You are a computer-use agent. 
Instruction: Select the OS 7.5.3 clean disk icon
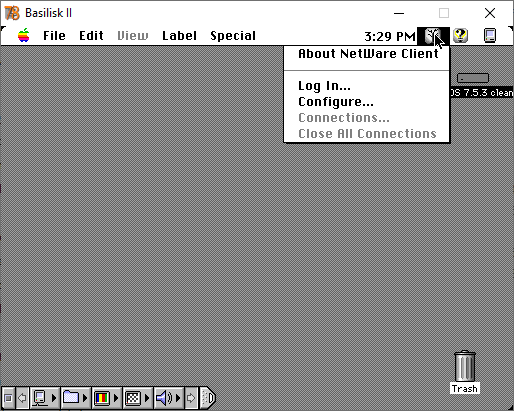point(473,78)
